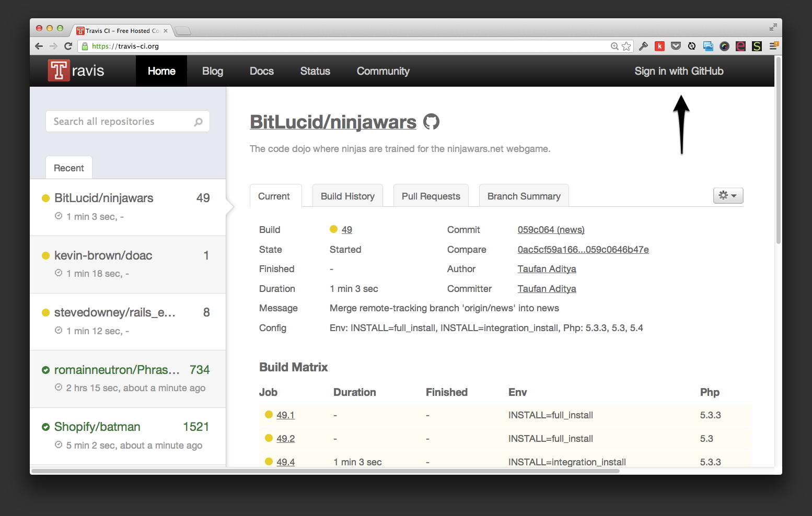Click the blue picture extension icon
Image resolution: width=812 pixels, height=516 pixels.
pyautogui.click(x=708, y=46)
